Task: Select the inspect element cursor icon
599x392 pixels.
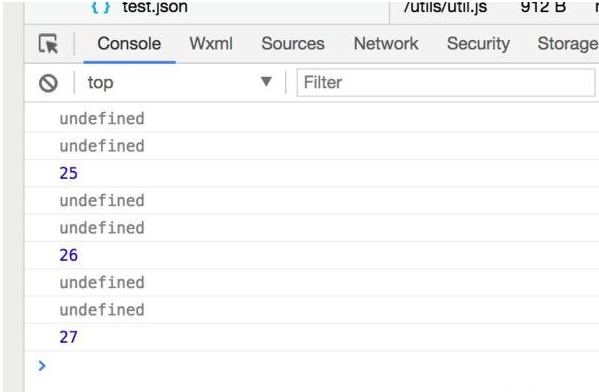Action: tap(48, 44)
